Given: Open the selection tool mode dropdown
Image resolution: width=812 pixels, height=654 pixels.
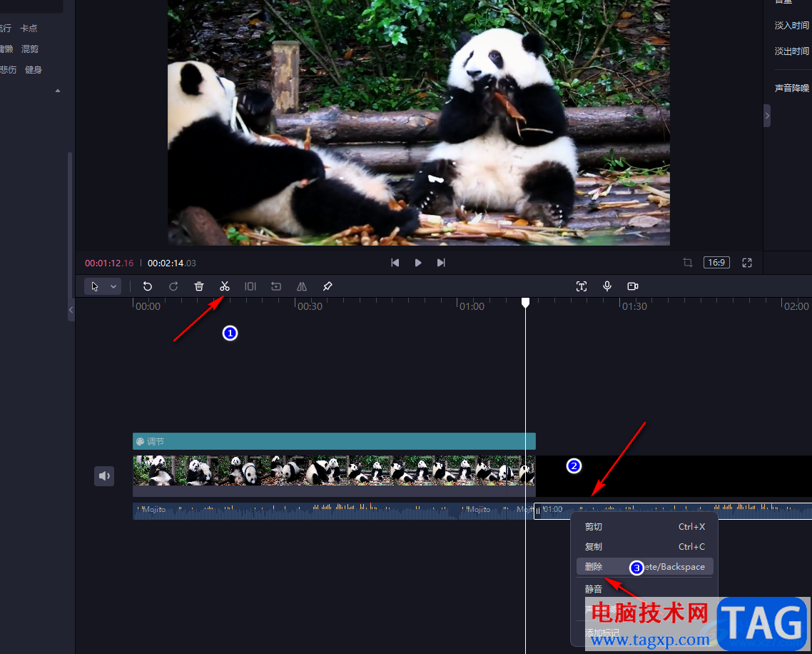Looking at the screenshot, I should [x=113, y=286].
